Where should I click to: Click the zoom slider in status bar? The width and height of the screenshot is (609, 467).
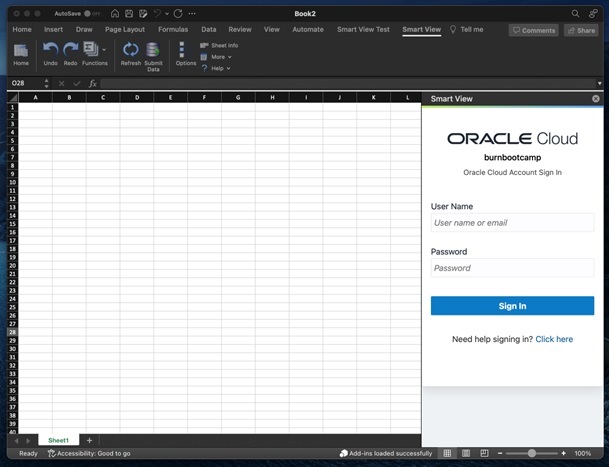531,453
